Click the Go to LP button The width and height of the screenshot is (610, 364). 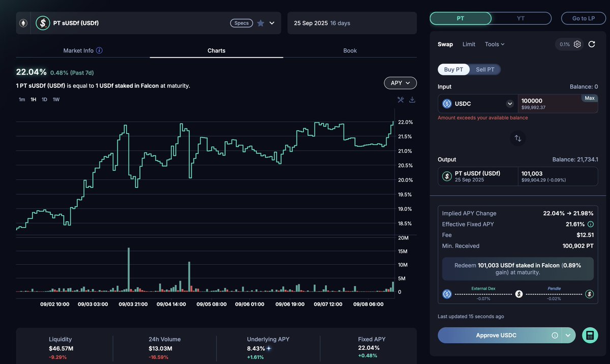[584, 18]
